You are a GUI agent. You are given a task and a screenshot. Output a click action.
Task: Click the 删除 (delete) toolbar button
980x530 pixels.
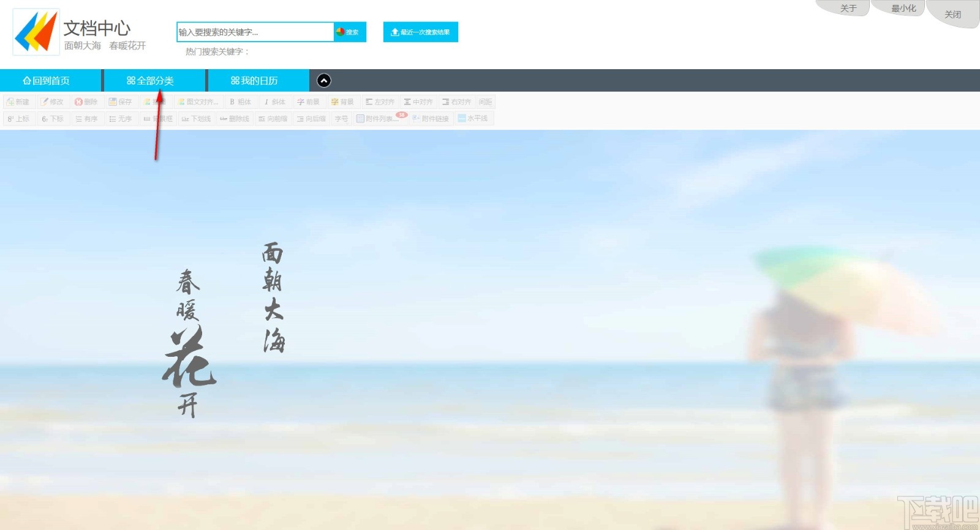(86, 102)
